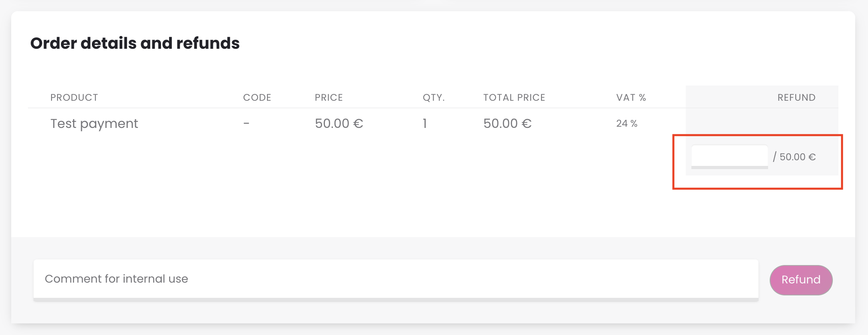This screenshot has height=335, width=868.
Task: Click the PRICE column header
Action: [x=328, y=98]
